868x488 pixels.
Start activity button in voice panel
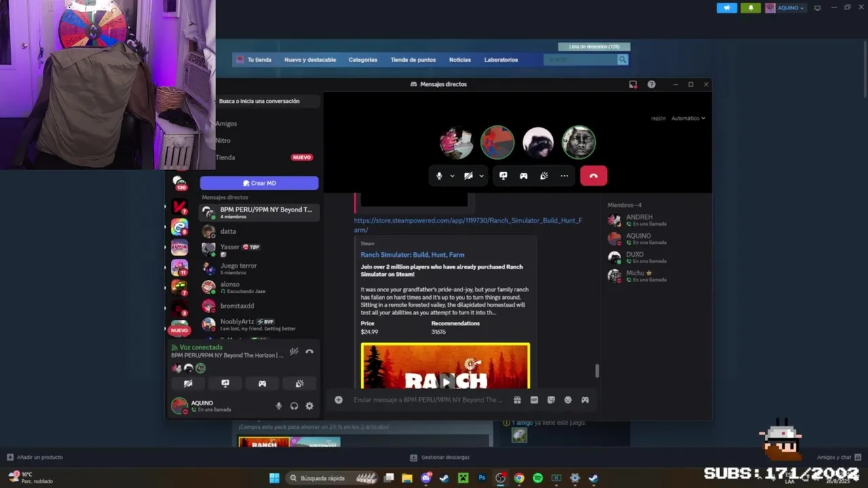click(262, 384)
